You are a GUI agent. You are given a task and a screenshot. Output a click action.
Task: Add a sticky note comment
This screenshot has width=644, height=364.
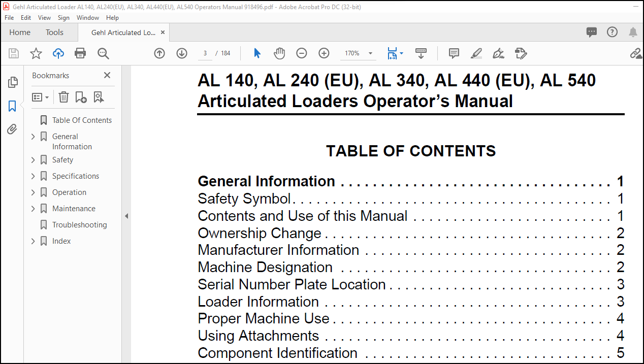pos(454,53)
